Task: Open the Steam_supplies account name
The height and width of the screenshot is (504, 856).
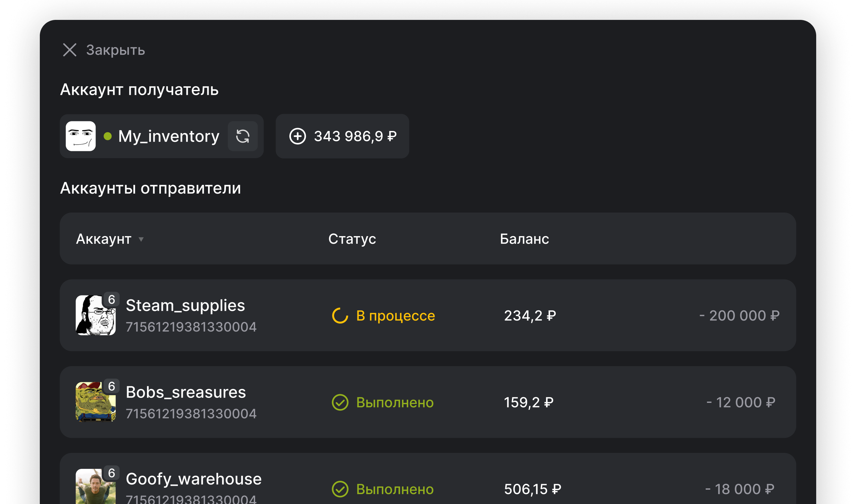Action: click(x=185, y=305)
